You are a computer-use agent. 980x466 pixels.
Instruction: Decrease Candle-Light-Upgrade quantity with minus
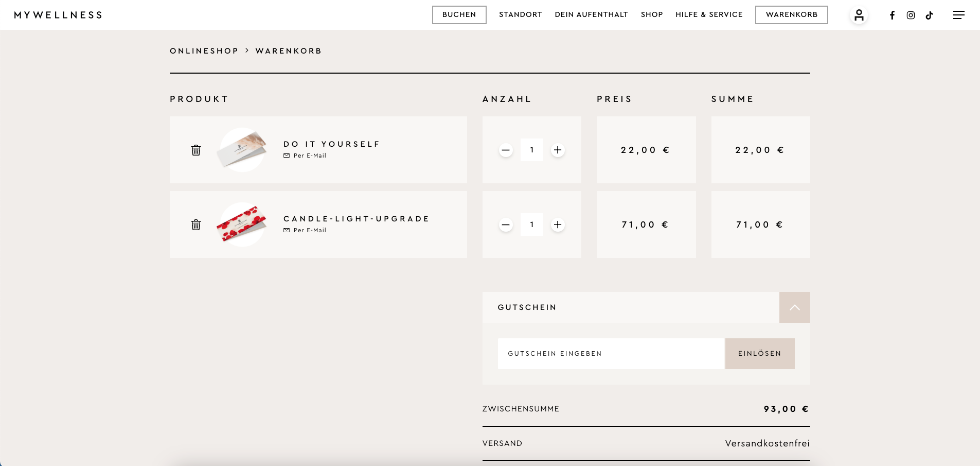point(506,225)
